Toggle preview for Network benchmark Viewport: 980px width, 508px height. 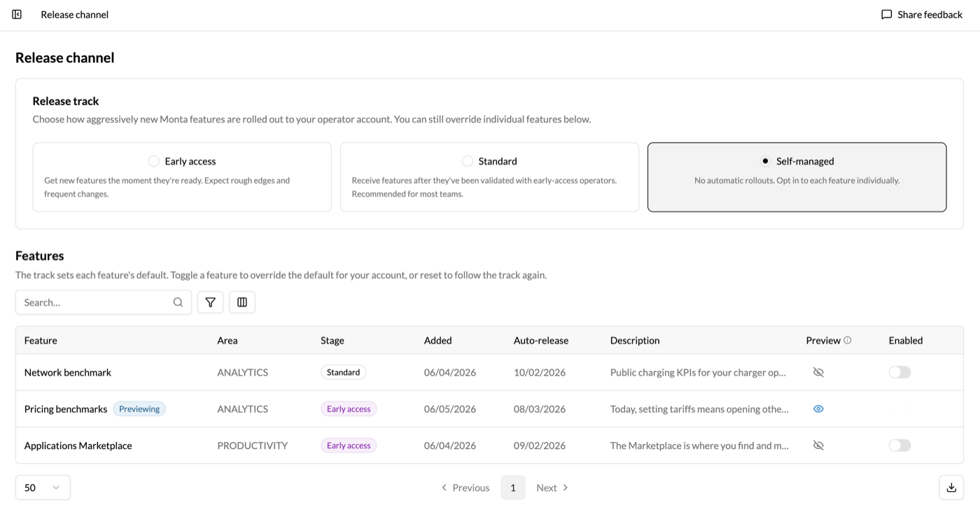(818, 372)
